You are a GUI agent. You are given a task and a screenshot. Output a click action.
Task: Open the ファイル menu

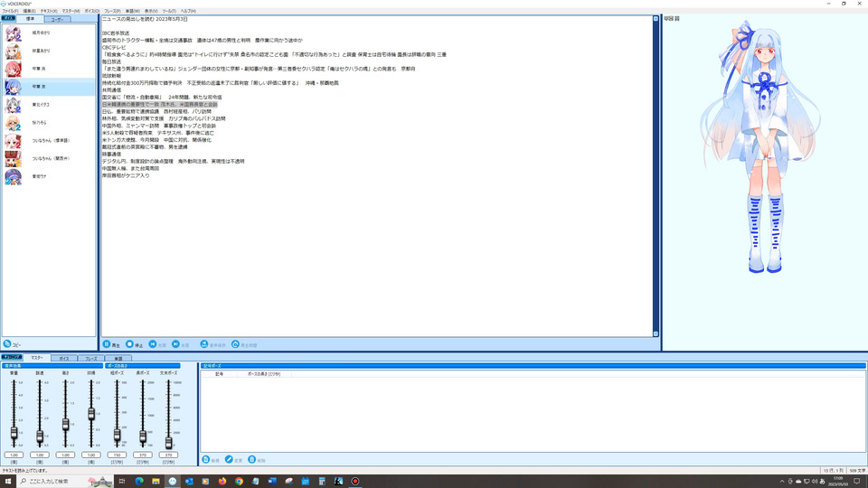point(10,11)
